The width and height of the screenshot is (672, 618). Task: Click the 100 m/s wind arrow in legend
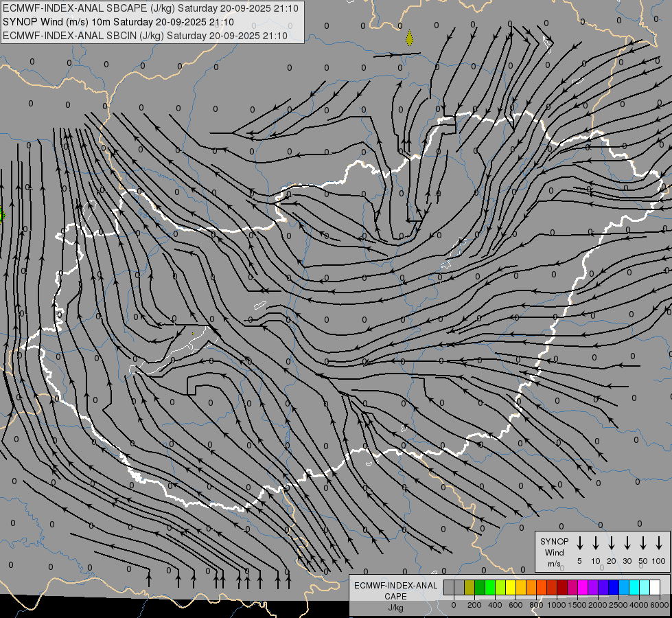(659, 542)
